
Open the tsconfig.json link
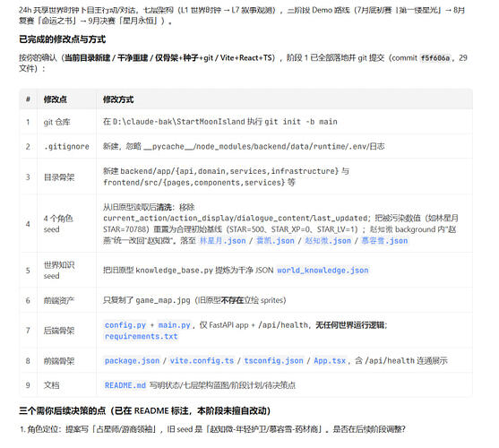(273, 360)
